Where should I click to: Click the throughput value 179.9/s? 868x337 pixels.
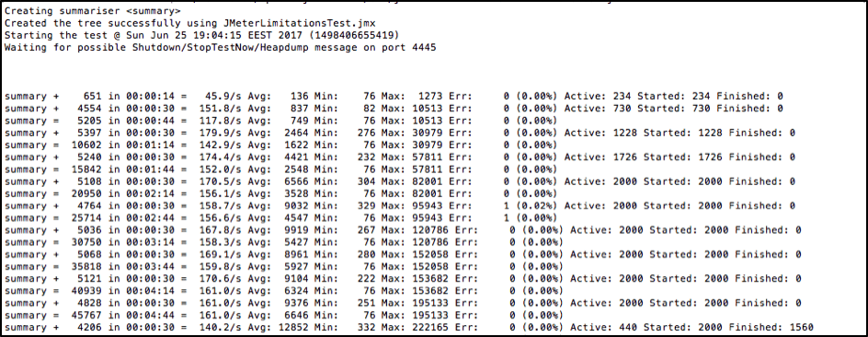click(220, 133)
